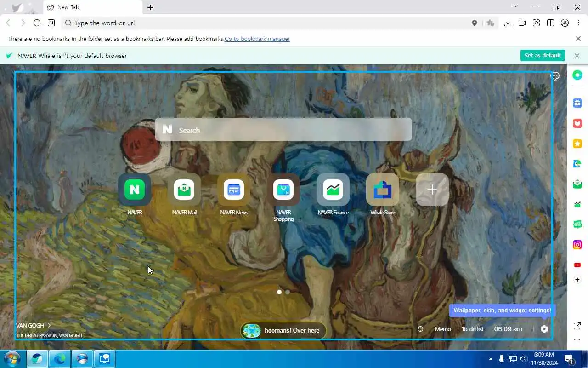This screenshot has width=588, height=368.
Task: Click the volume icon in the system tray
Action: click(x=524, y=359)
